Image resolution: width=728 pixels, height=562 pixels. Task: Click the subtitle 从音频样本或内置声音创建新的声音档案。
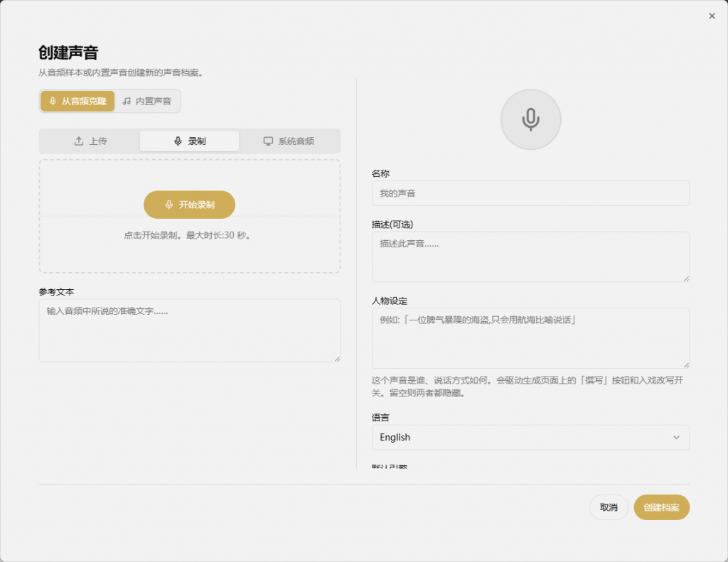(x=120, y=73)
